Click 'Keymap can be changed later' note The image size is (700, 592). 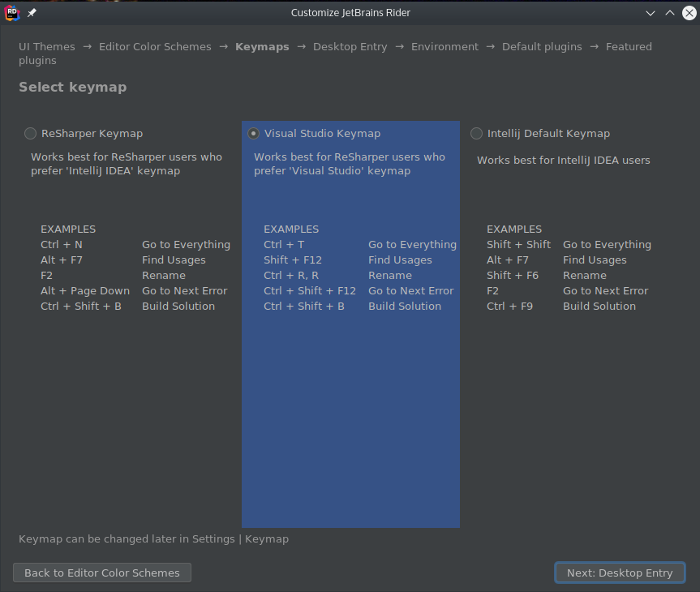pyautogui.click(x=153, y=539)
